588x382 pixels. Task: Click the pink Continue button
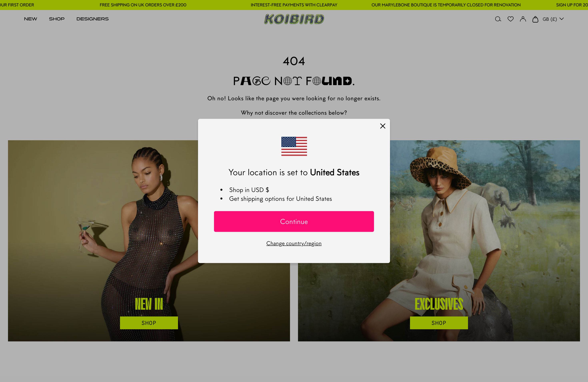point(294,221)
